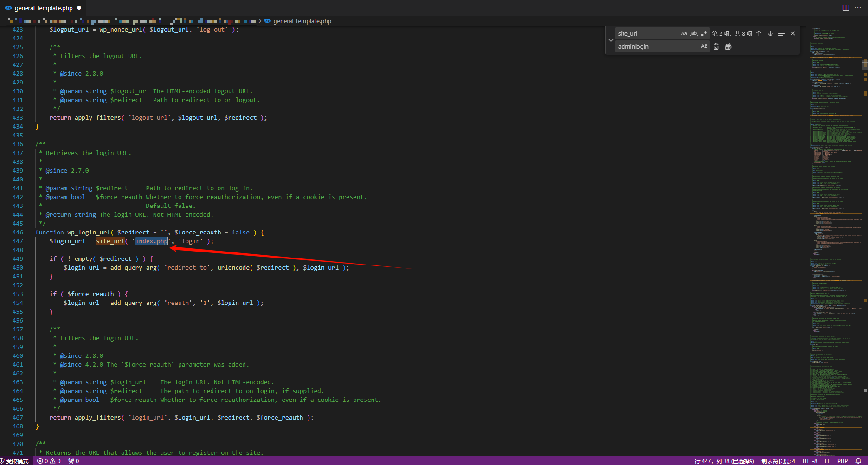
Task: Open the line 447 column 38 indicator
Action: click(x=724, y=461)
